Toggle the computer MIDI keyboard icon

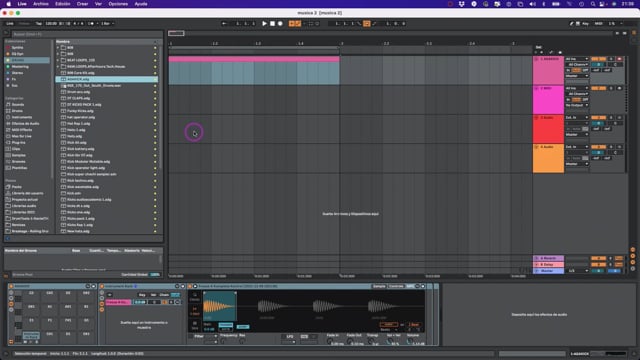coord(578,24)
